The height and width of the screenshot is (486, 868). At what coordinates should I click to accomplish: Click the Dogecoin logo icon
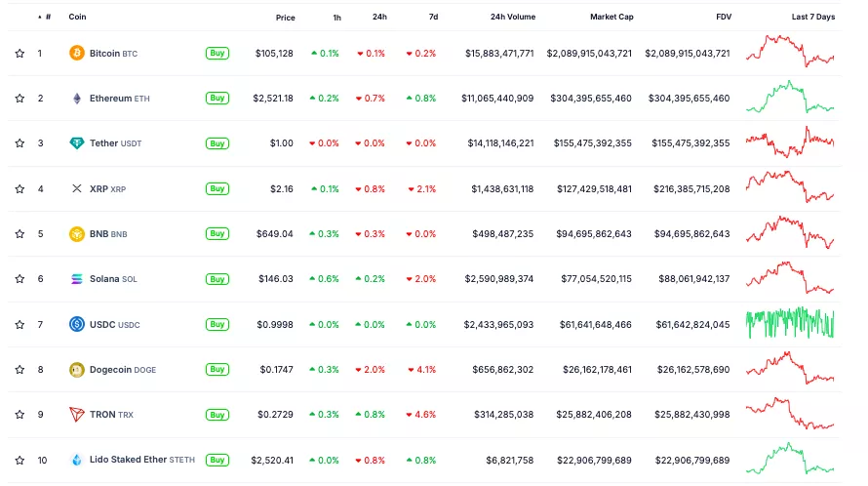(x=76, y=370)
